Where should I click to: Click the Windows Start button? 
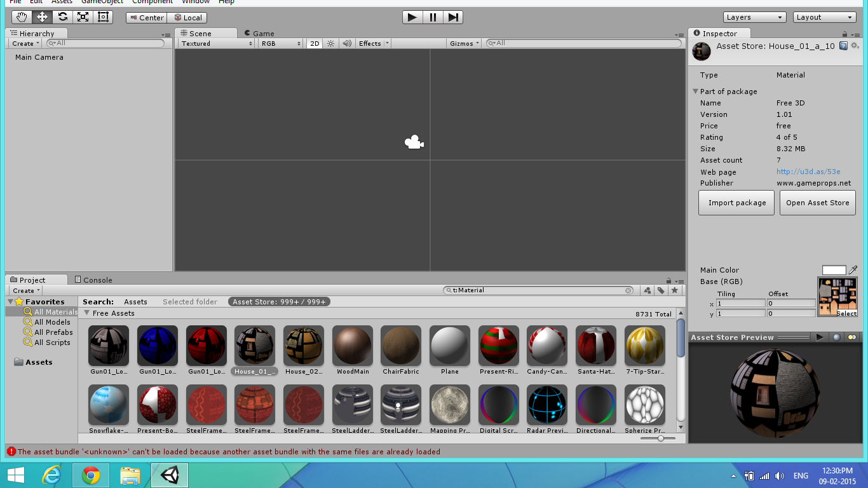pyautogui.click(x=15, y=475)
